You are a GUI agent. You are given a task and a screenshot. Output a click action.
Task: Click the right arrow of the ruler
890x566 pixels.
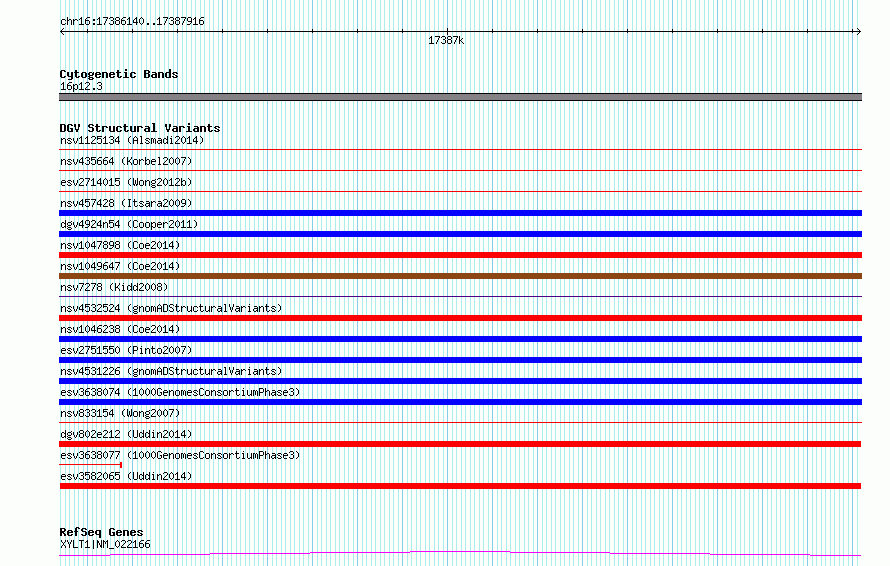(858, 32)
